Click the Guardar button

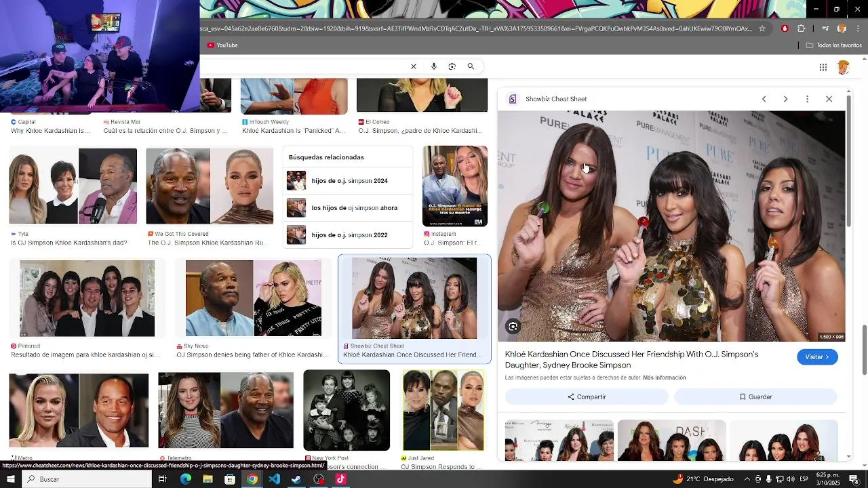[x=755, y=397]
